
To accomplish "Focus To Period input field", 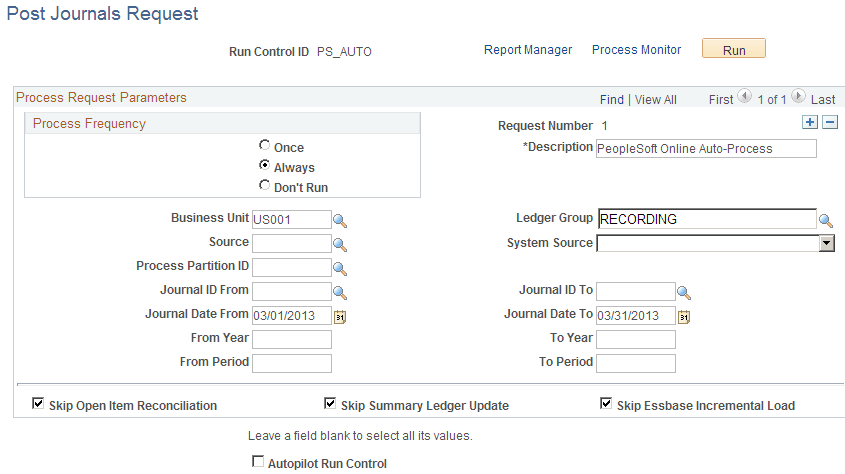I will tap(635, 364).
